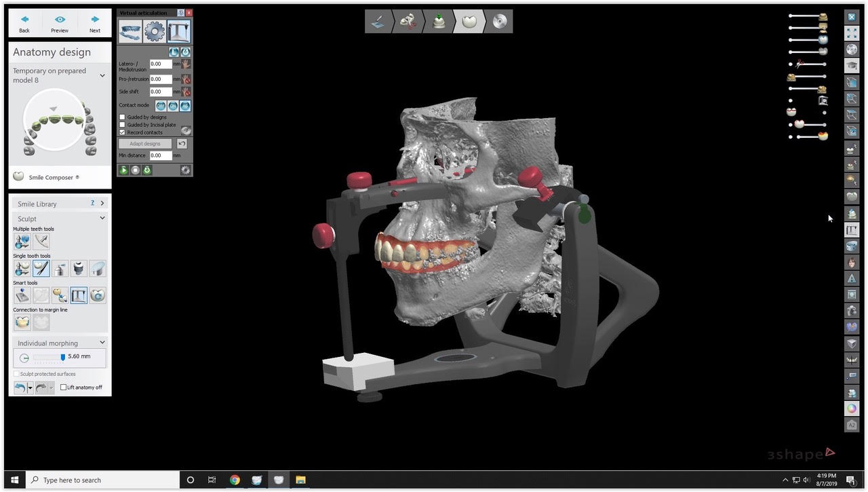Viewport: 868px width, 492px height.
Task: Click the undo arrow in the Sculpt panel
Action: click(x=21, y=387)
